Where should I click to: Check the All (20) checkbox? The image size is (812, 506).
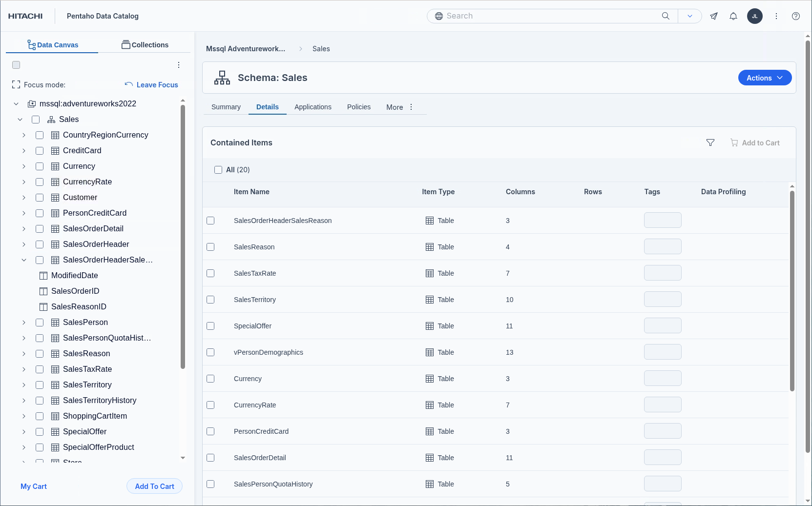pyautogui.click(x=218, y=170)
